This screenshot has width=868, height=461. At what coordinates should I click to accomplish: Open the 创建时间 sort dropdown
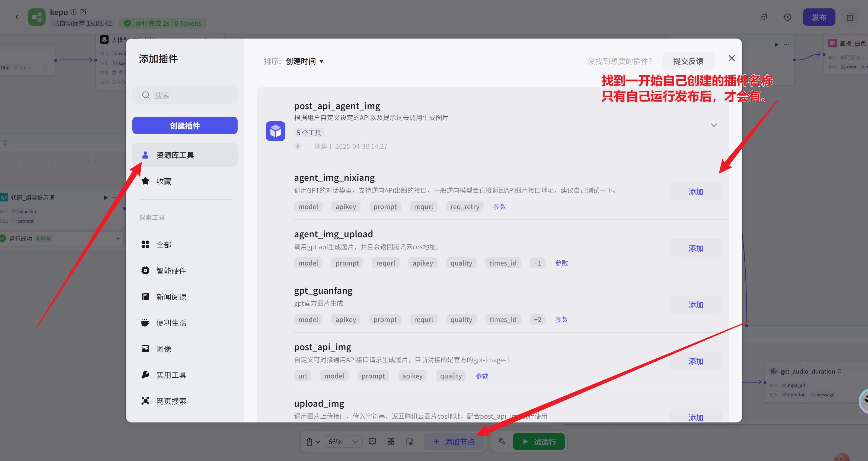click(305, 61)
